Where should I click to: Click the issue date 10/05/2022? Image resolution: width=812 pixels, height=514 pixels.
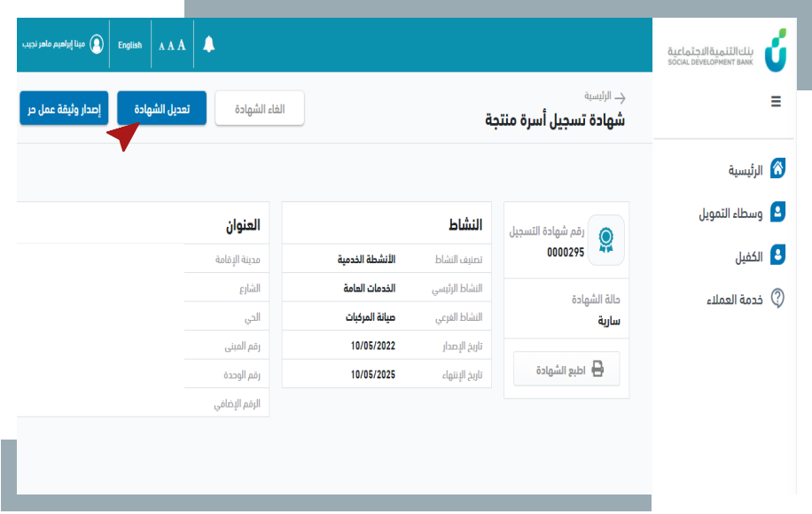pyautogui.click(x=373, y=346)
